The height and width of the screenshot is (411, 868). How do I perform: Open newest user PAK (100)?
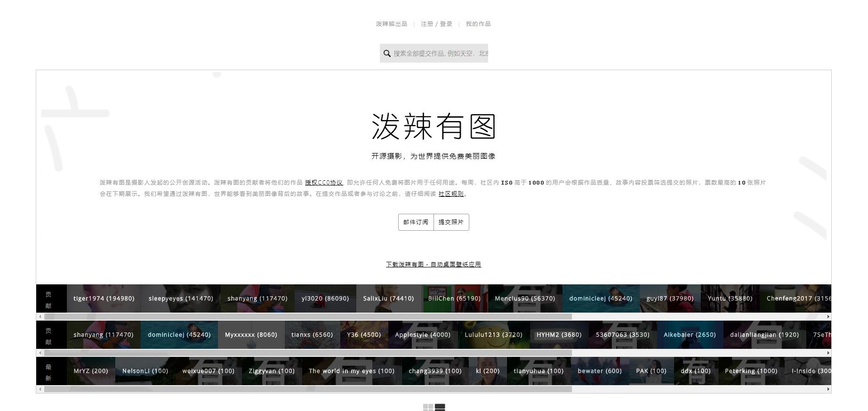tap(651, 371)
